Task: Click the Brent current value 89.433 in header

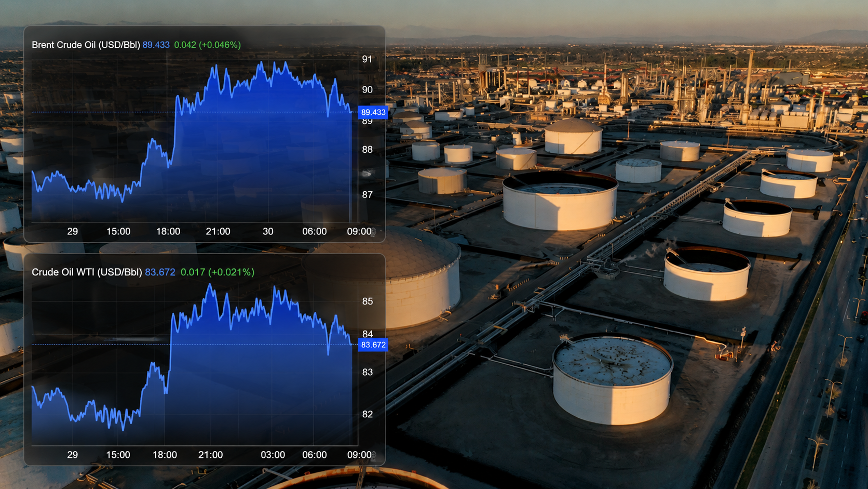Action: pyautogui.click(x=156, y=45)
